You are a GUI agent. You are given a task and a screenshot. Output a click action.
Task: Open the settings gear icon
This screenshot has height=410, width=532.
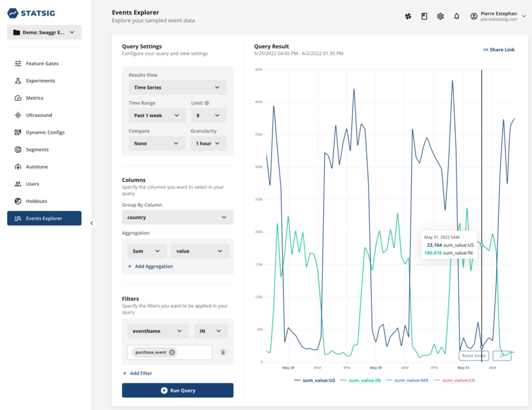click(441, 16)
